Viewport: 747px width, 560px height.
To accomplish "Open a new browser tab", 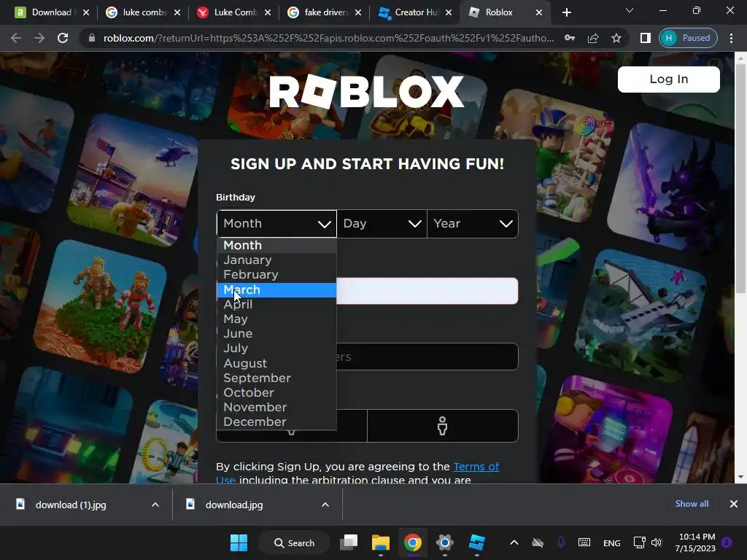I will point(566,12).
